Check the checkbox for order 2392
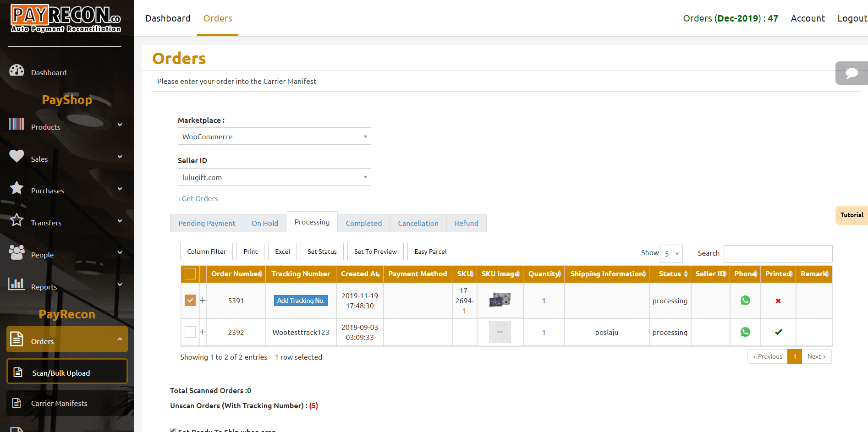The height and width of the screenshot is (432, 868). click(x=190, y=332)
